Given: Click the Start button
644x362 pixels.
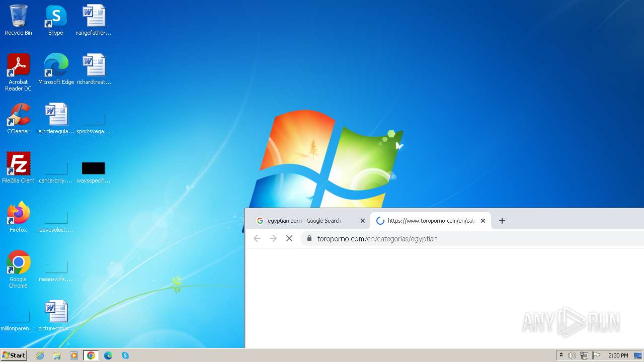Looking at the screenshot, I should [x=14, y=355].
